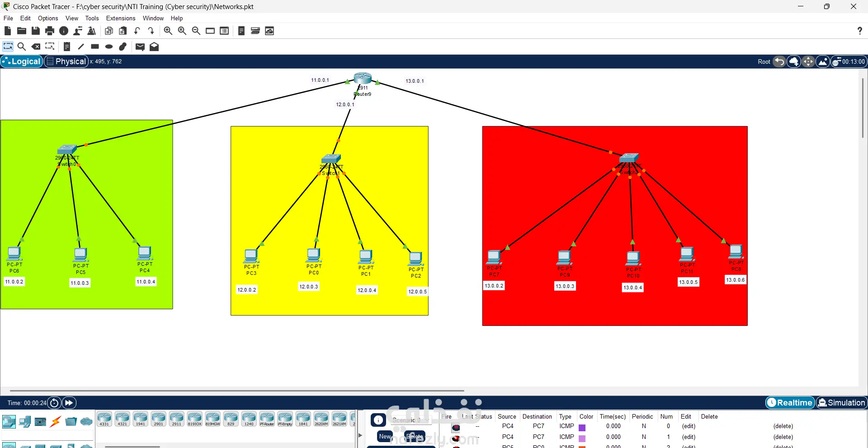Open the Tools menu
868x448 pixels.
point(92,18)
